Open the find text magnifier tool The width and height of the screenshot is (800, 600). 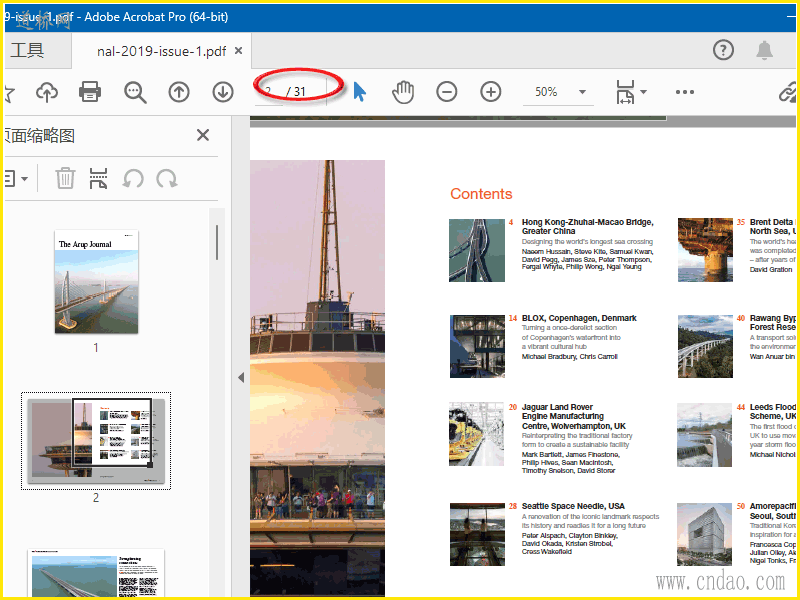135,92
